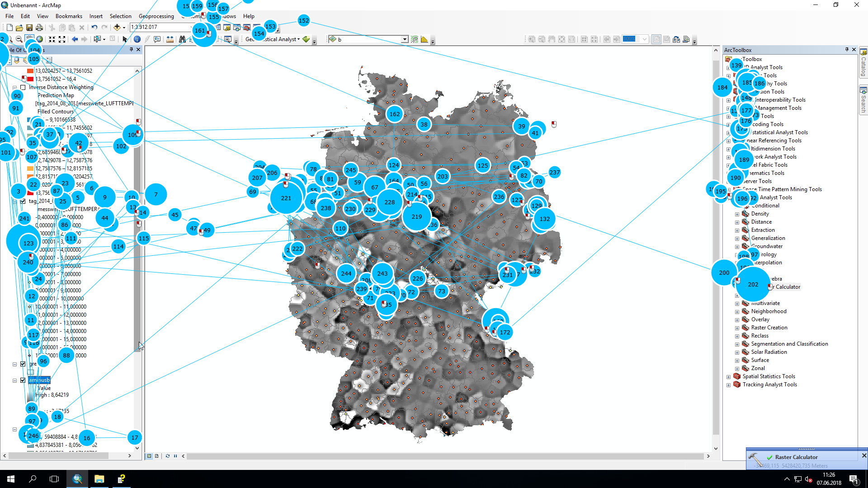Click the Histogram icon next to layer b

[424, 39]
